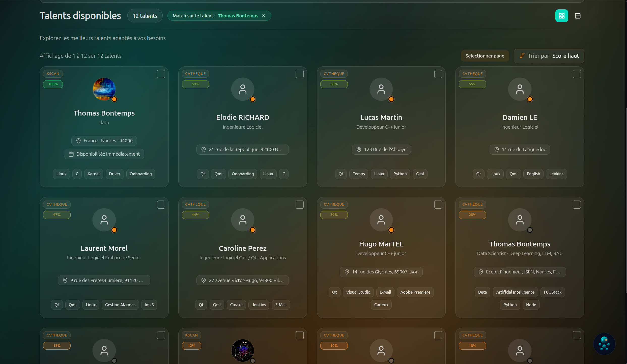Open the chatbot assistant icon
Viewport: 627px width, 364px height.
coord(604,344)
